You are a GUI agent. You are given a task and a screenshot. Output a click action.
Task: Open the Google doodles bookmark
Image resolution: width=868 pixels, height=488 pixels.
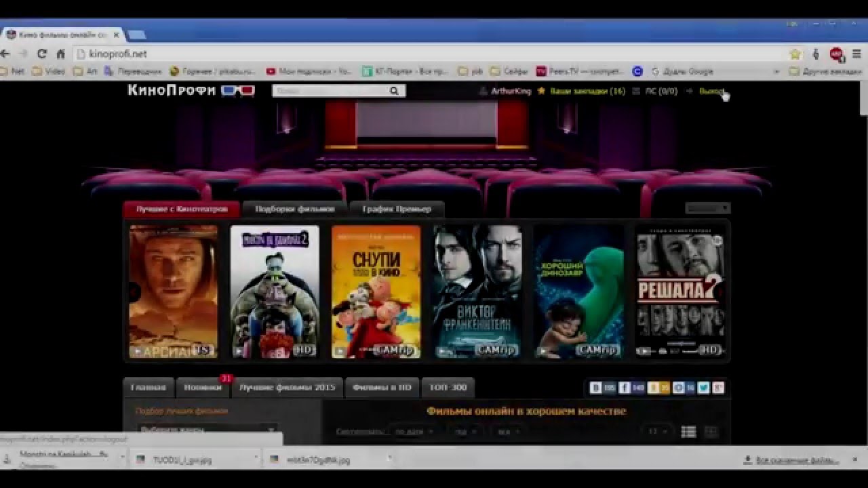point(682,71)
